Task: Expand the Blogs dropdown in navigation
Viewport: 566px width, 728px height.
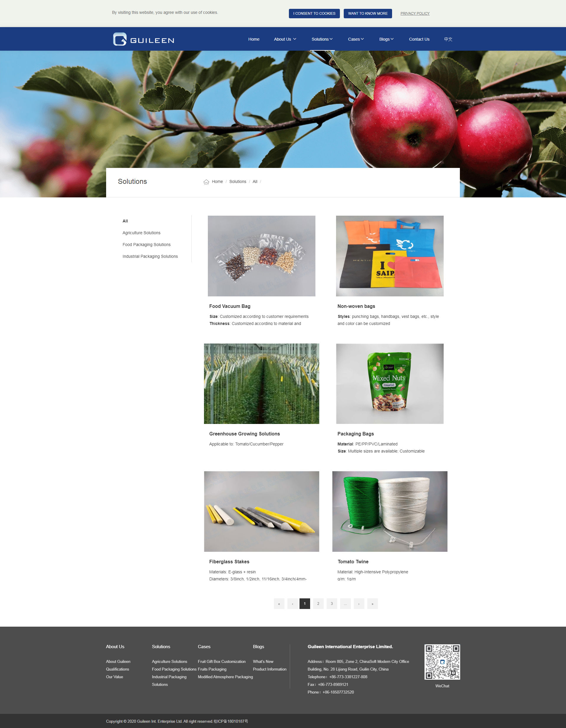Action: [x=386, y=39]
